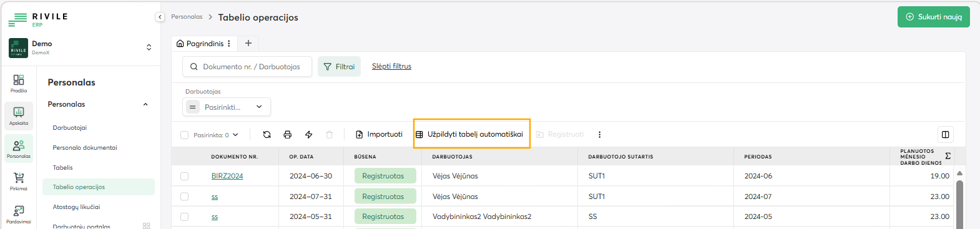The image size is (980, 229).
Task: Click the Importuoti button
Action: tap(379, 134)
